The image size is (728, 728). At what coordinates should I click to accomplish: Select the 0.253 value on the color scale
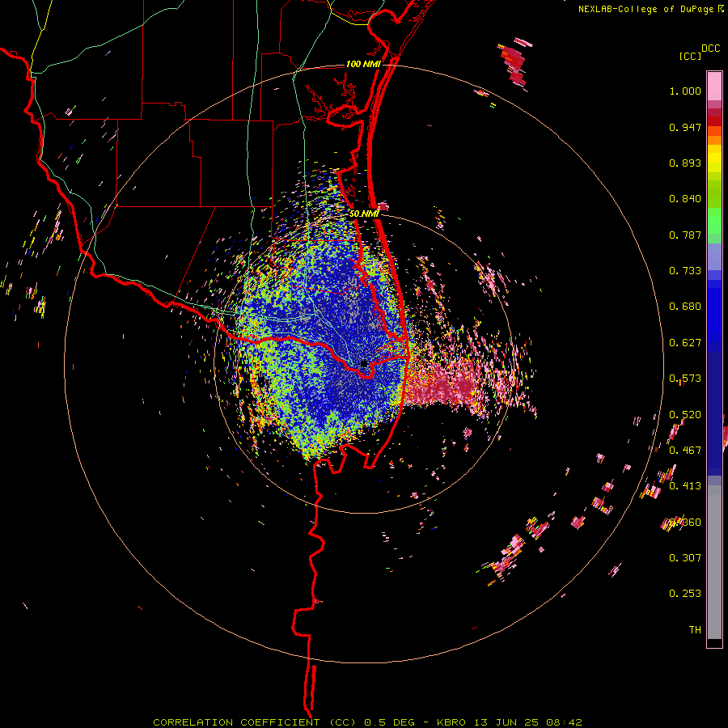click(685, 594)
